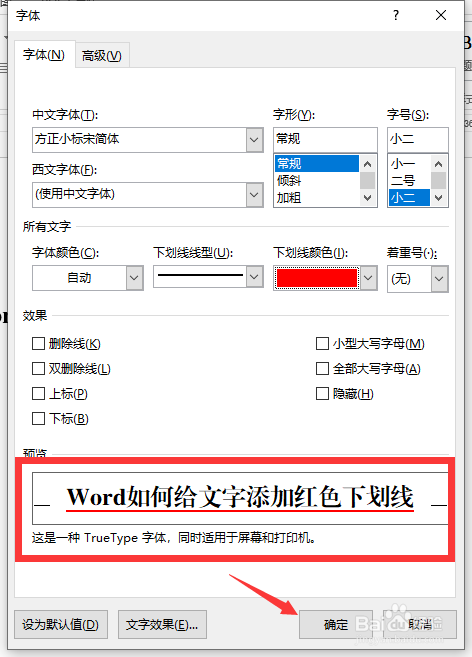Click the 取消 button
This screenshot has width=472, height=657.
pyautogui.click(x=420, y=625)
